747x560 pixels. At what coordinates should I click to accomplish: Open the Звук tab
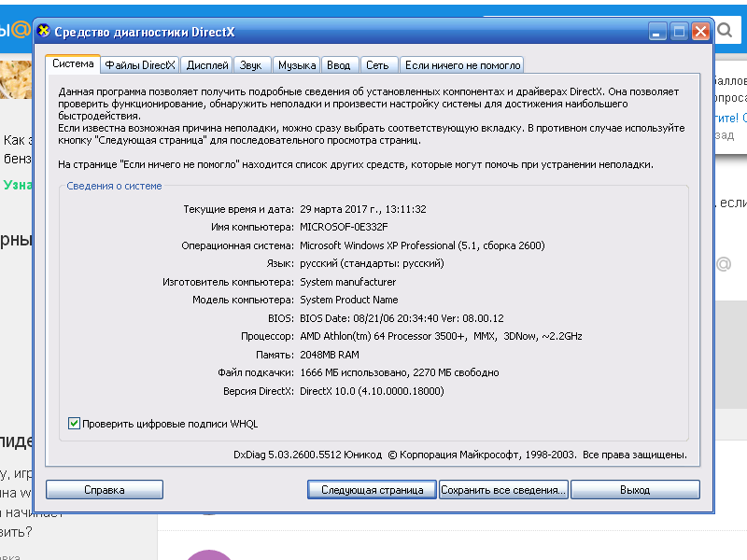250,65
